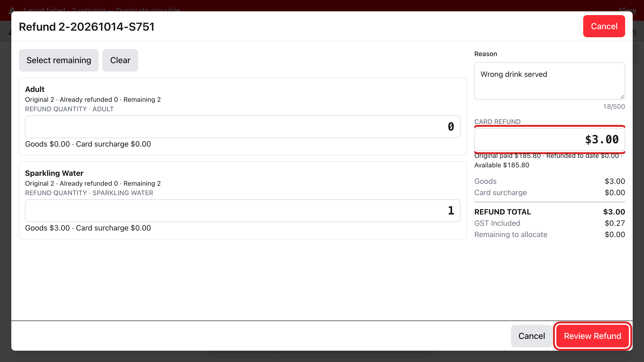Click the Adult refund quantity field
Screen dimensions: 644x362
[x=243, y=127]
